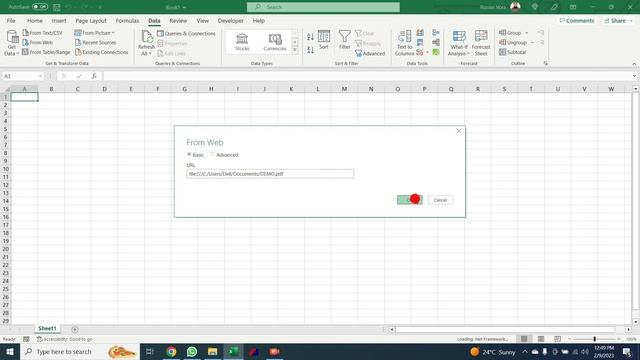640x360 pixels.
Task: Choose From Web in the ribbon
Action: tap(38, 42)
